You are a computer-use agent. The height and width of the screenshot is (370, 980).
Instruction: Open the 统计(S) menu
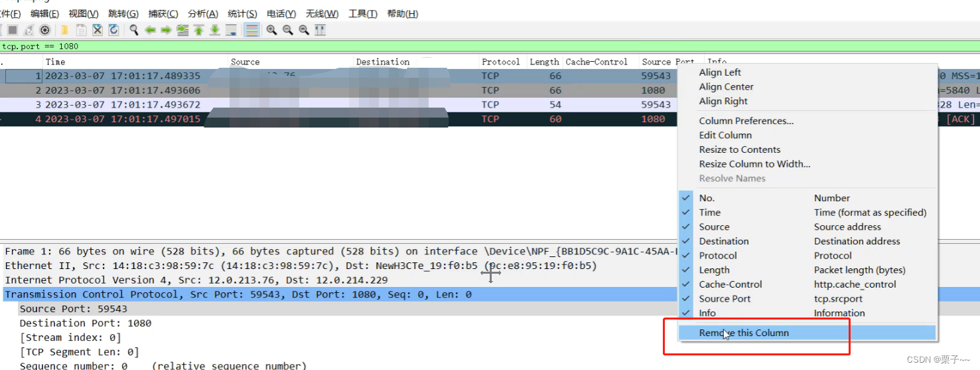coord(242,14)
